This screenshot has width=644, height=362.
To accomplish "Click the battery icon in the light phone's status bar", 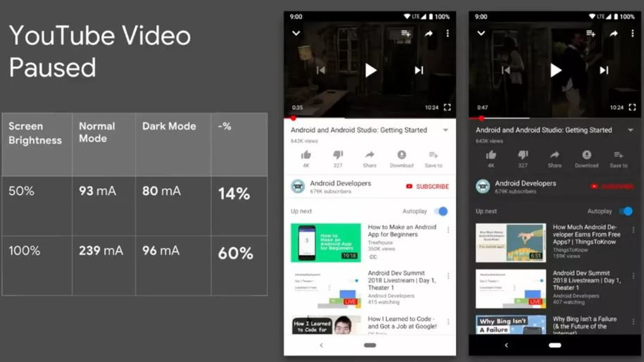I will pos(431,17).
